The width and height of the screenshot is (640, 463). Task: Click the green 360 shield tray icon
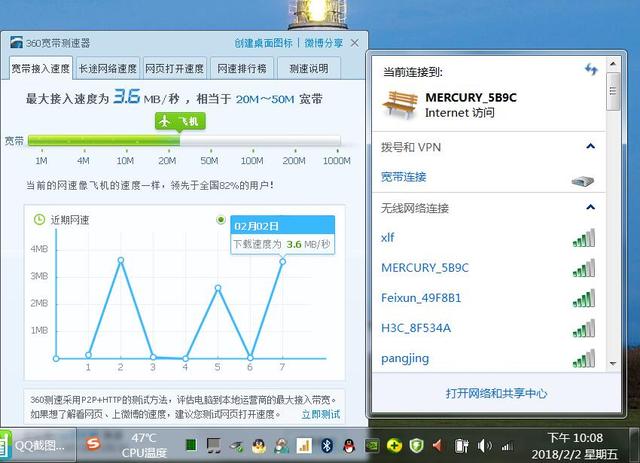pyautogui.click(x=416, y=445)
